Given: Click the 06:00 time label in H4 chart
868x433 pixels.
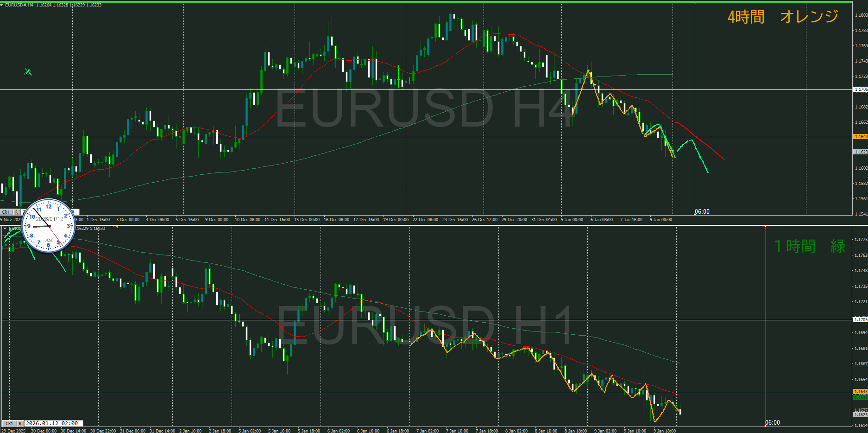Looking at the screenshot, I should pyautogui.click(x=702, y=212).
